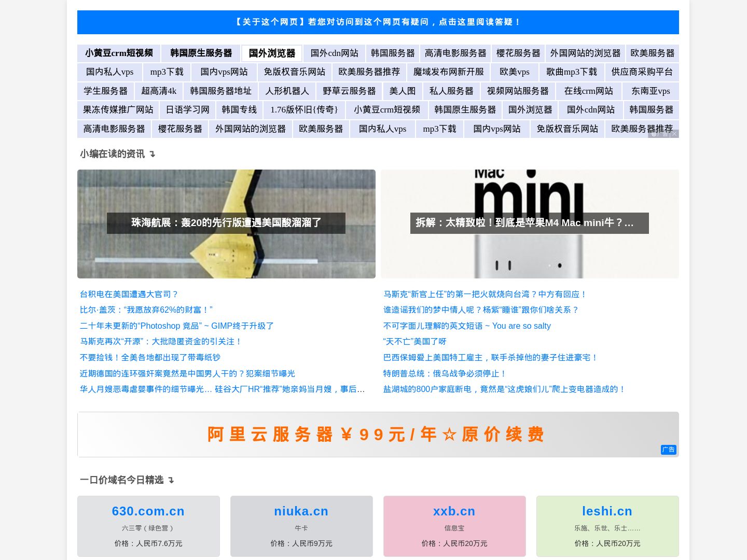Read 特朗普总统 俄乌战争必须停止 article
The image size is (747, 560).
pos(445,374)
